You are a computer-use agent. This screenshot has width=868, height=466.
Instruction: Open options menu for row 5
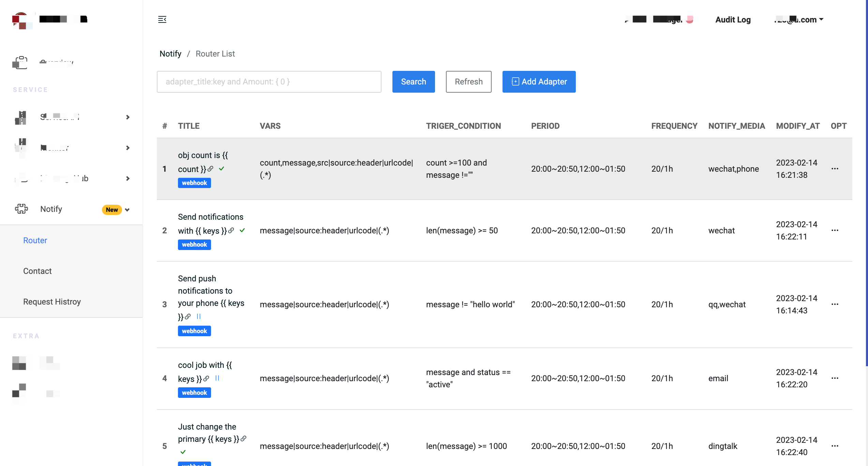pyautogui.click(x=835, y=446)
